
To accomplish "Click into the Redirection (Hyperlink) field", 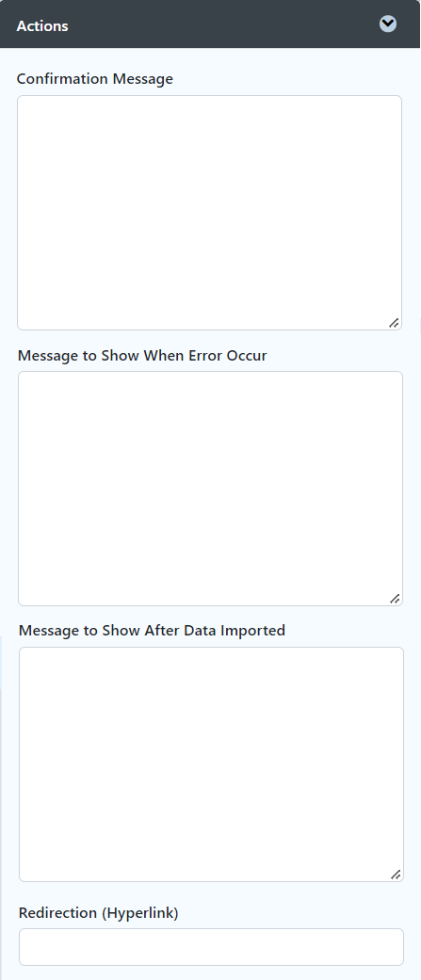I will point(211,947).
